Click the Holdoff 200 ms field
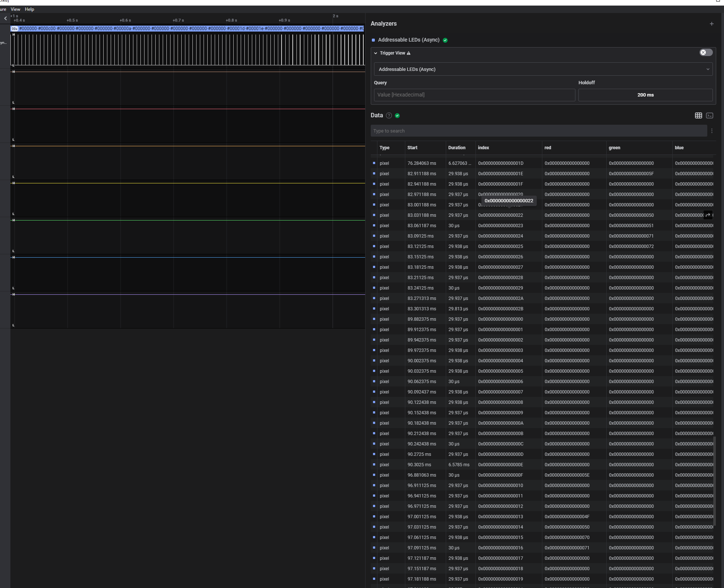 [645, 95]
